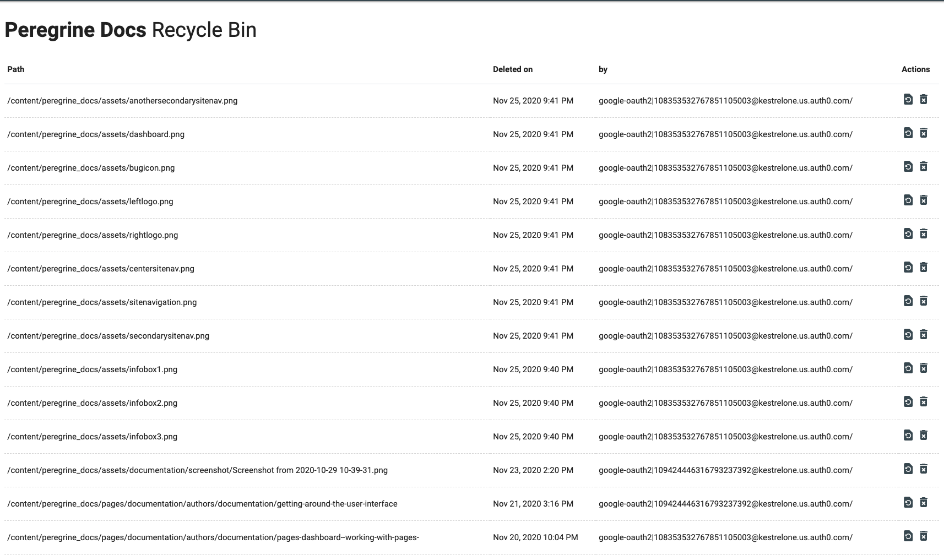Restore the getting-around-the-user-interface page

908,503
